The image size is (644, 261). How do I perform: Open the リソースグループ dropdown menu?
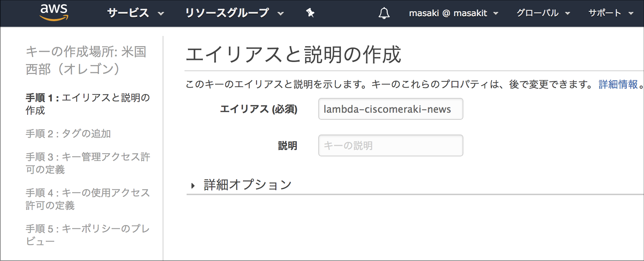click(x=235, y=13)
